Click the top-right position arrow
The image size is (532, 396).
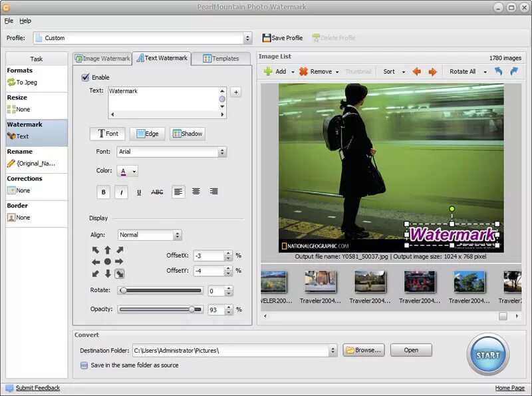pos(120,250)
